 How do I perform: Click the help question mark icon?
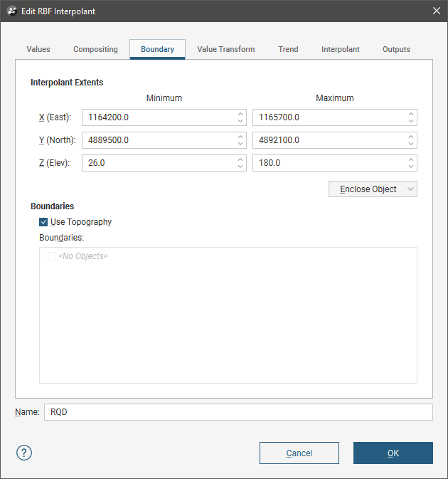pyautogui.click(x=24, y=453)
